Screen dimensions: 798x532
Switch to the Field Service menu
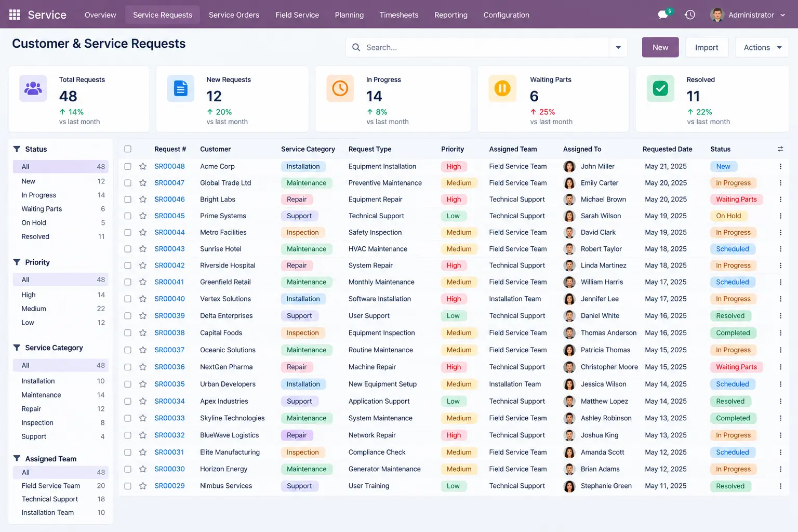[x=297, y=15]
